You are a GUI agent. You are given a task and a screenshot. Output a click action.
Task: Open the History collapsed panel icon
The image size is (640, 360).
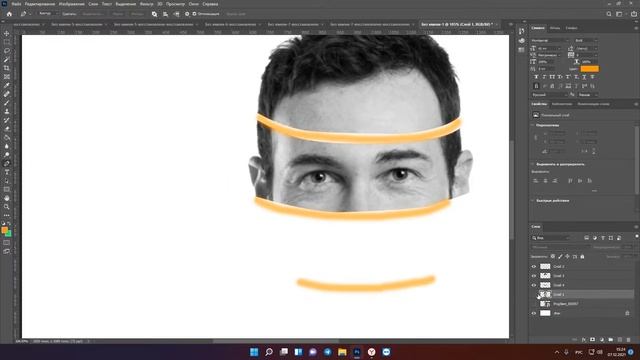click(x=522, y=31)
